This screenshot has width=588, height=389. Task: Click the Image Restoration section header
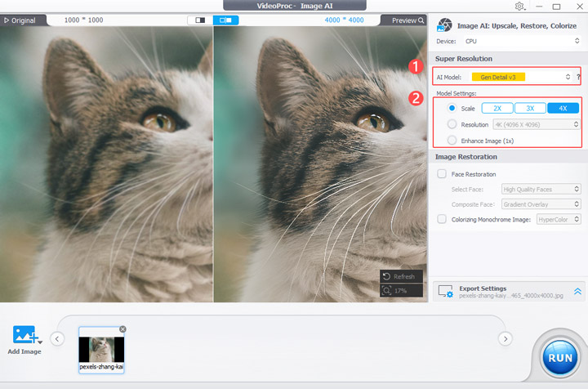pyautogui.click(x=466, y=157)
